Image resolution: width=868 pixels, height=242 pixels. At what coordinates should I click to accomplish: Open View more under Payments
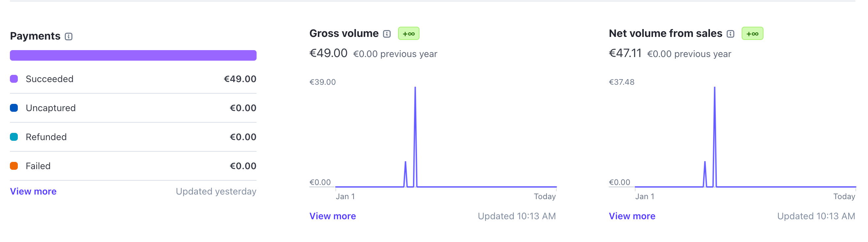[x=33, y=192]
